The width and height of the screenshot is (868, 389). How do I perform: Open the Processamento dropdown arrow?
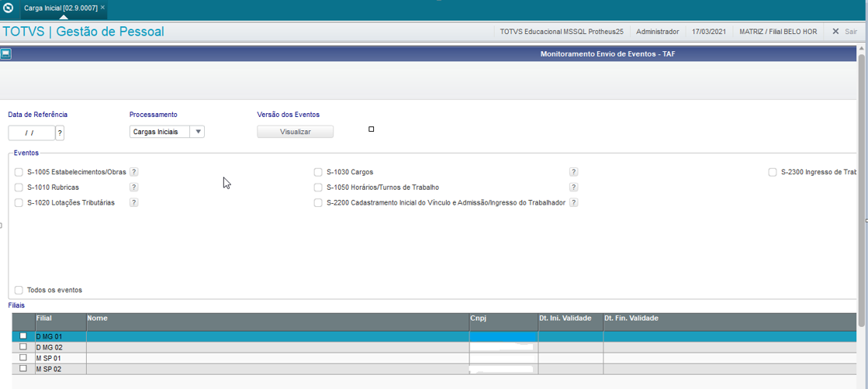(x=198, y=133)
